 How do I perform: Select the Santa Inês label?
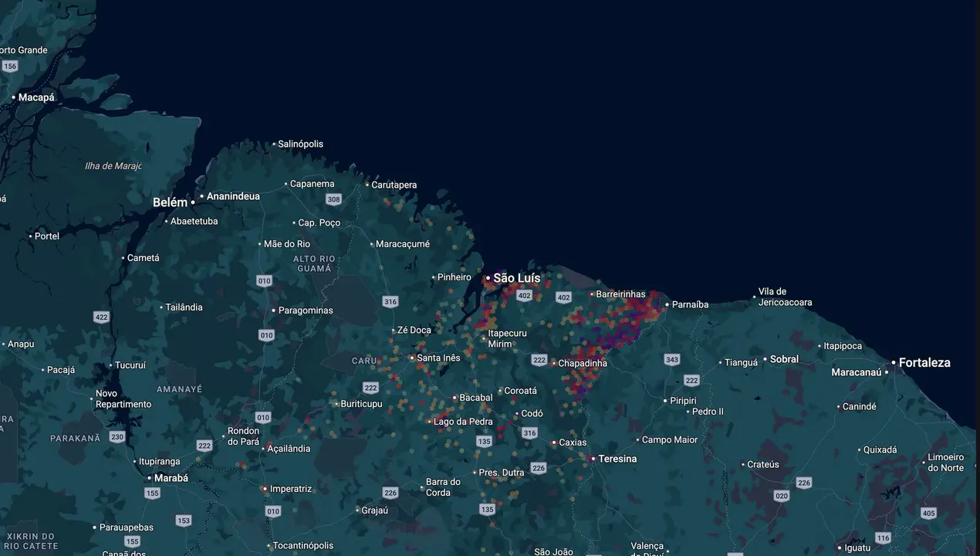pos(438,358)
